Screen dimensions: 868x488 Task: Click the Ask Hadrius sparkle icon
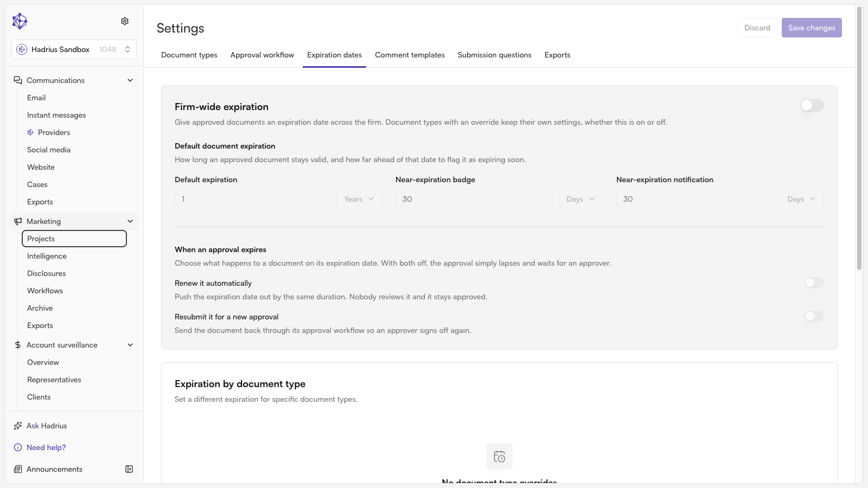tap(18, 426)
